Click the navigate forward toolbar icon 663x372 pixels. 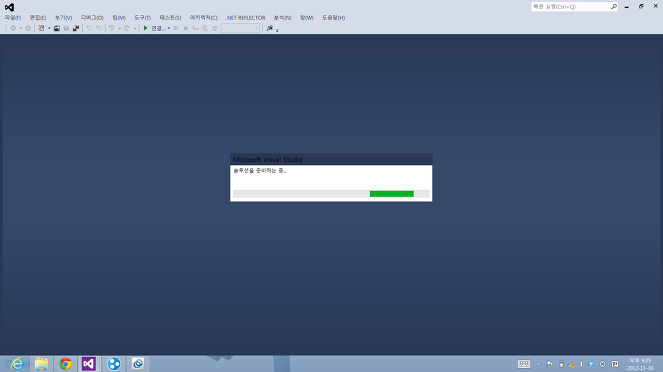(28, 28)
